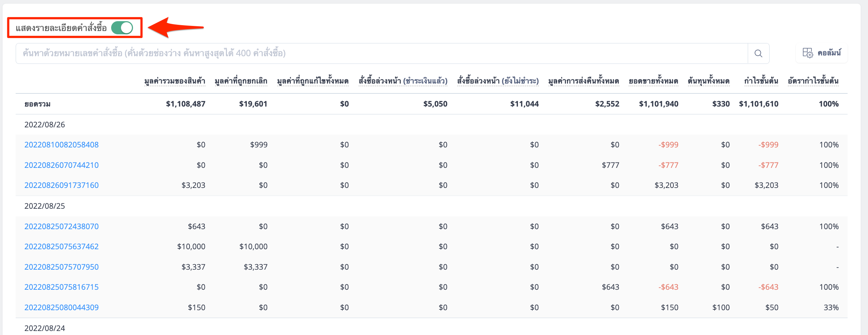Click the สั่งซื้อล่วงหน้า (ยังไม่ชำระ) header

pos(498,81)
